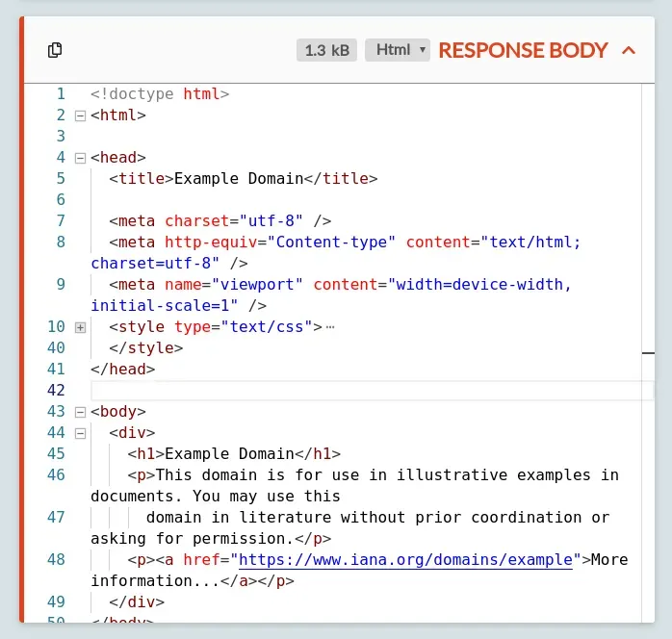Click the <!doctype html> declaration

160,93
